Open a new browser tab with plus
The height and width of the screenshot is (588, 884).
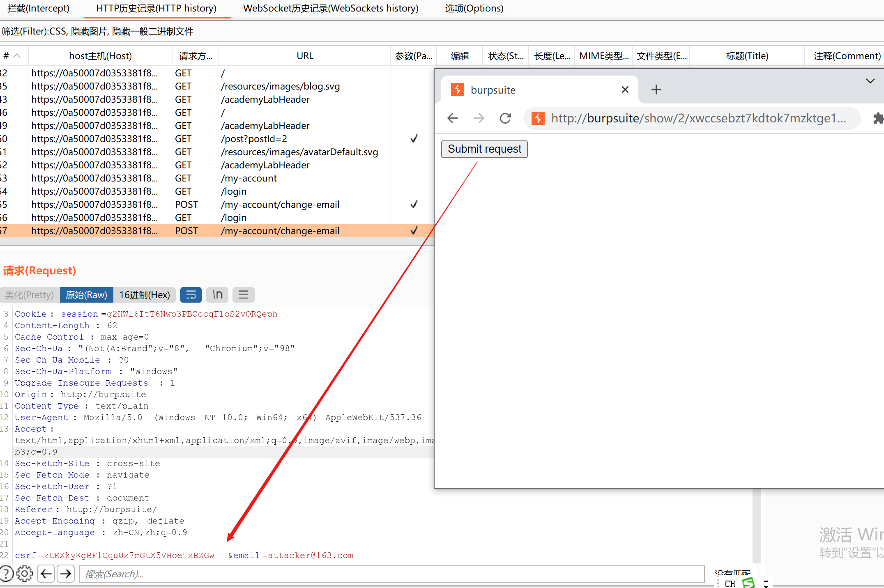click(x=656, y=90)
